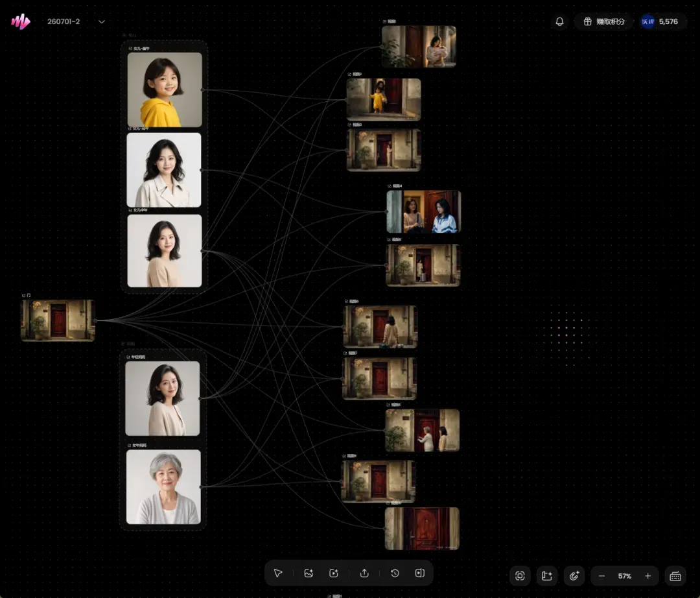Toggle the side panel icon

(420, 573)
